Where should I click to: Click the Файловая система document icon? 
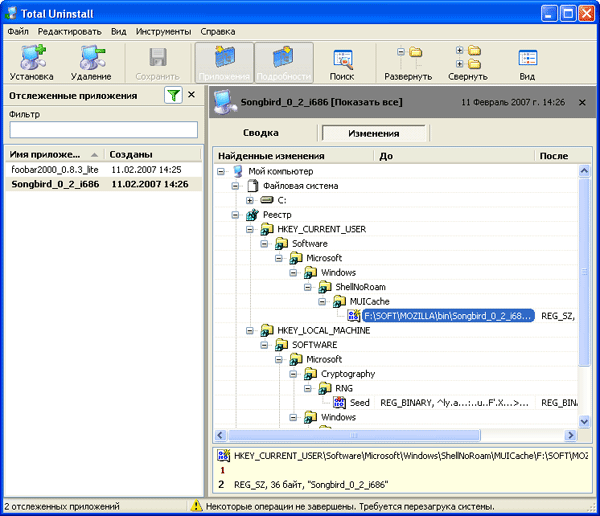click(253, 186)
